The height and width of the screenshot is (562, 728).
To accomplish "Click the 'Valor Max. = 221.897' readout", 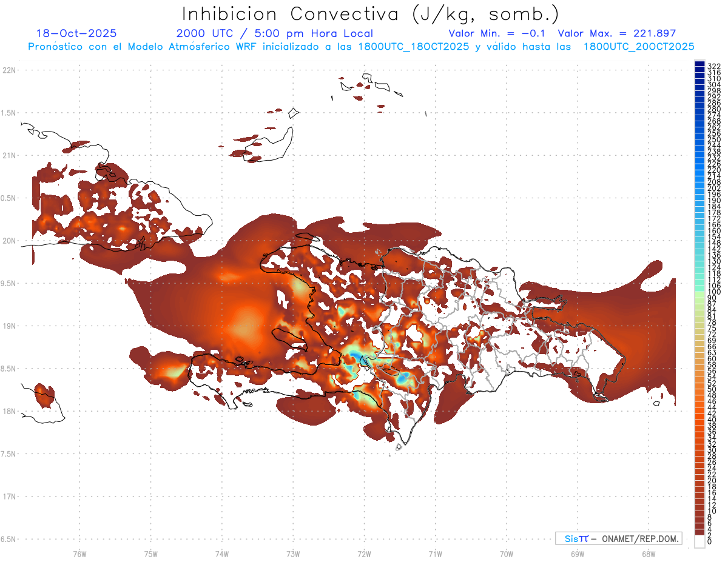I will pos(616,34).
